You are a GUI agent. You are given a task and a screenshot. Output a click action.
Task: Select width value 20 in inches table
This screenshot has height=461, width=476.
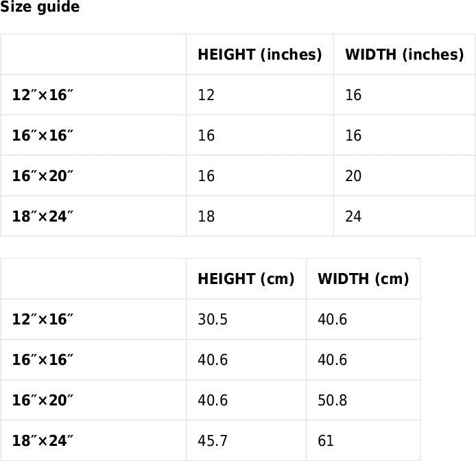[353, 176]
